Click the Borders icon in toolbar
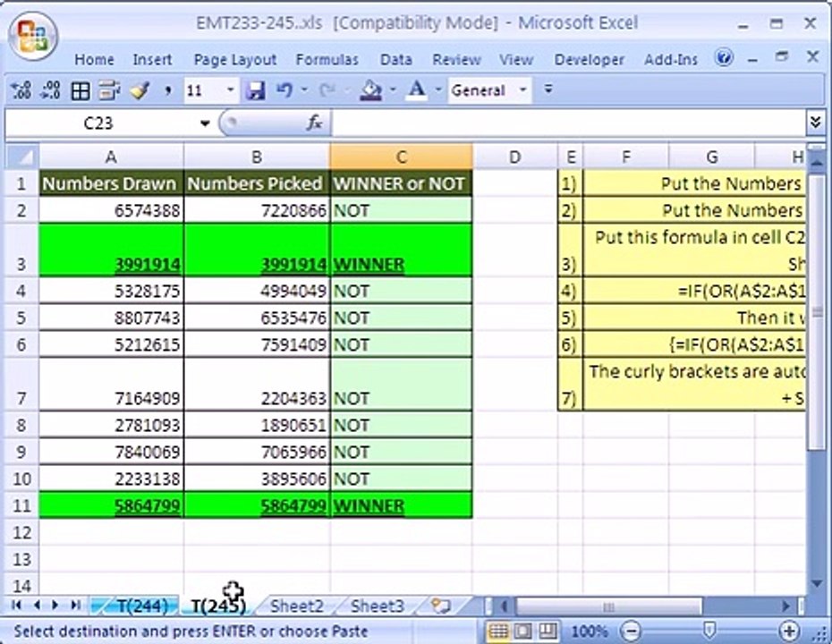The height and width of the screenshot is (644, 832). [x=81, y=91]
